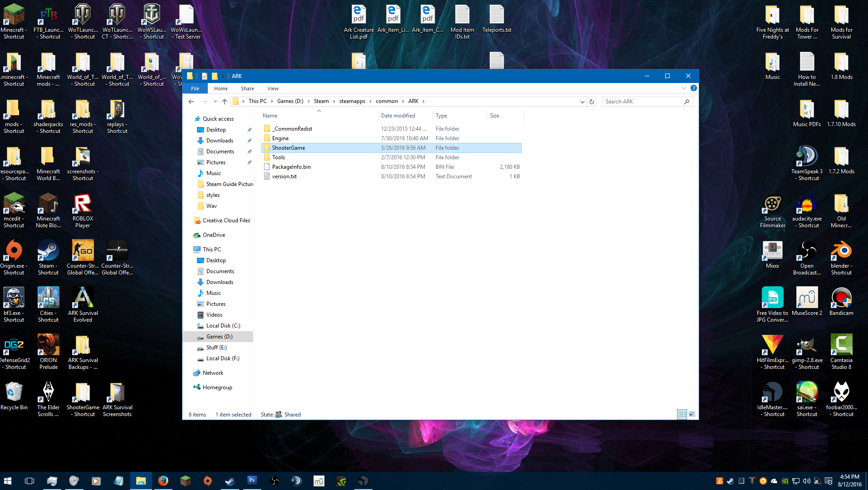Click in the Search ARK field
This screenshot has width=868, height=490.
[642, 102]
